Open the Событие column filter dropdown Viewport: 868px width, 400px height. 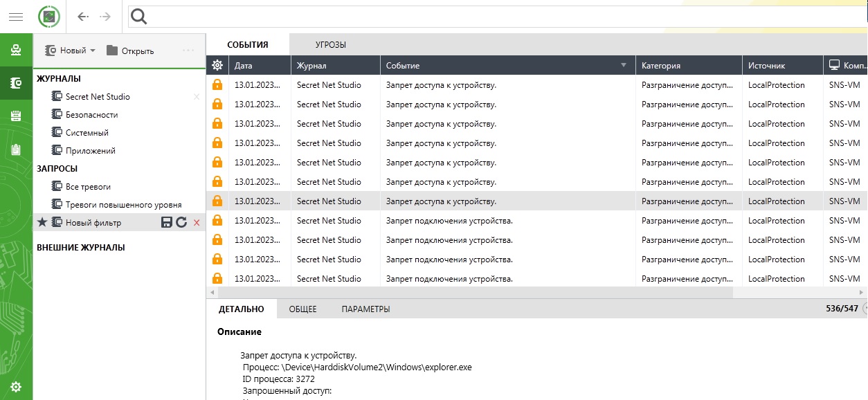[x=624, y=65]
